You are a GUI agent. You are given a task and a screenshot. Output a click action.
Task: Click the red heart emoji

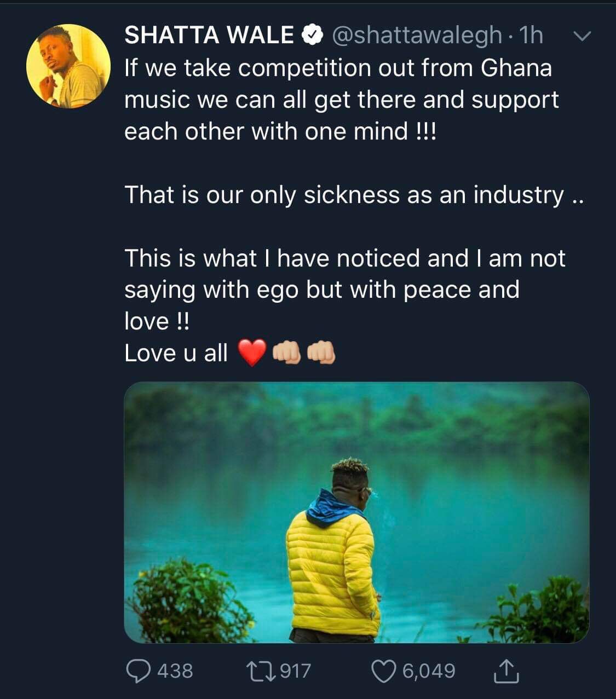pyautogui.click(x=252, y=352)
